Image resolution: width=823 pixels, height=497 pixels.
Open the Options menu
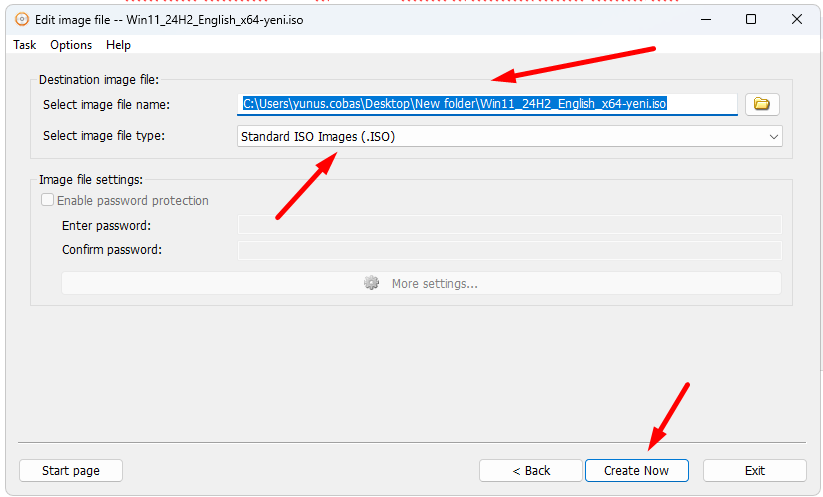71,45
